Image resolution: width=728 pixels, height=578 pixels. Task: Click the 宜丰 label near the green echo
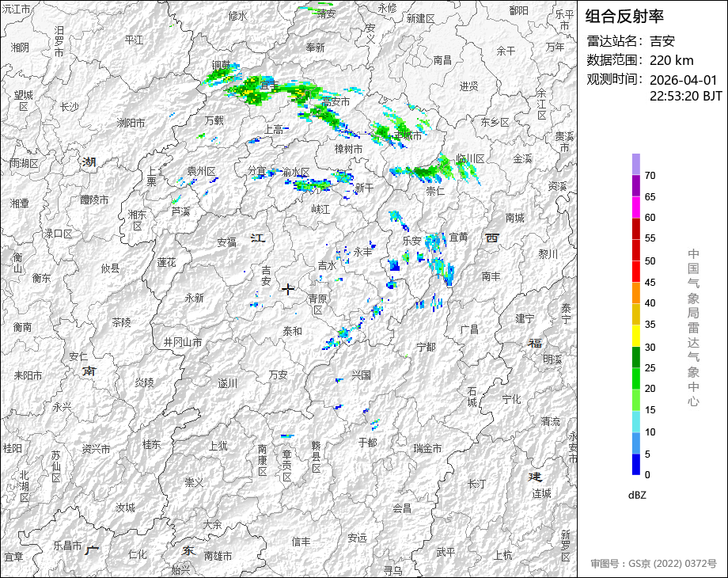pyautogui.click(x=269, y=85)
